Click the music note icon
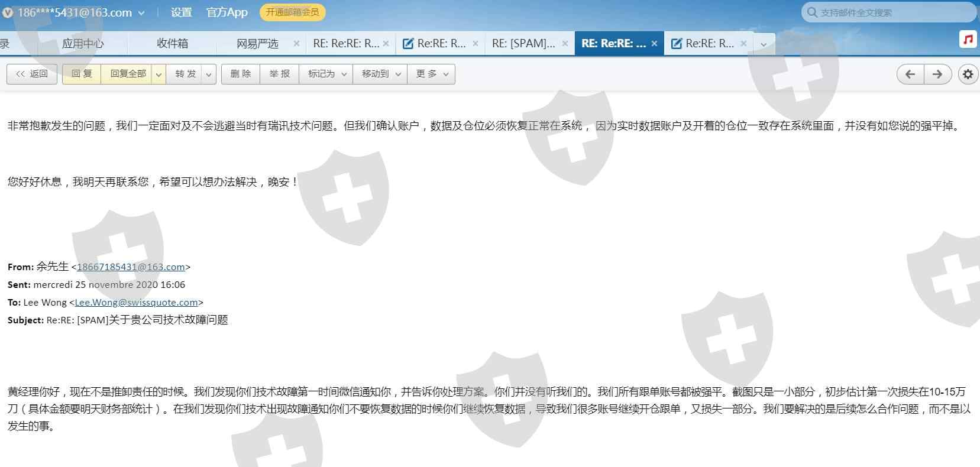The image size is (980, 467). pos(968,40)
